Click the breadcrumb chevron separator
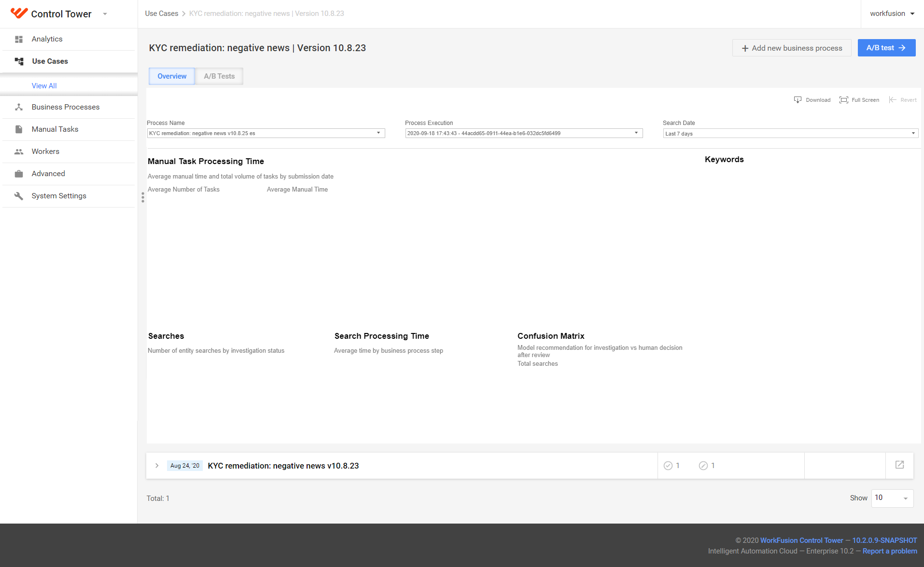Screen dimensions: 924x567 coord(184,14)
